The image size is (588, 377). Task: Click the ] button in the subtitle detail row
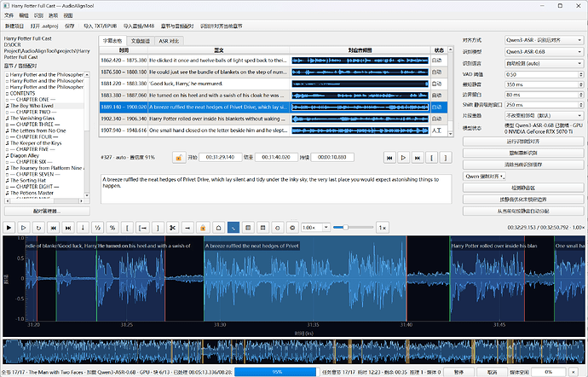pyautogui.click(x=446, y=158)
